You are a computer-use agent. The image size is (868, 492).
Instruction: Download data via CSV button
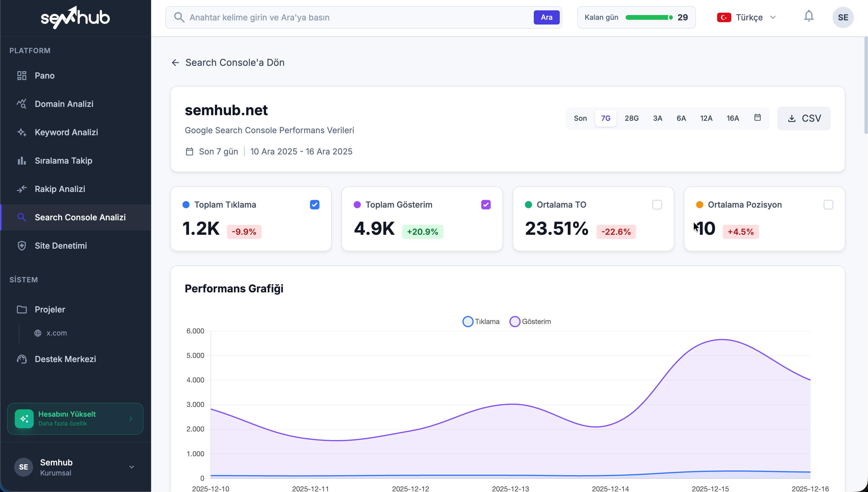pos(804,118)
